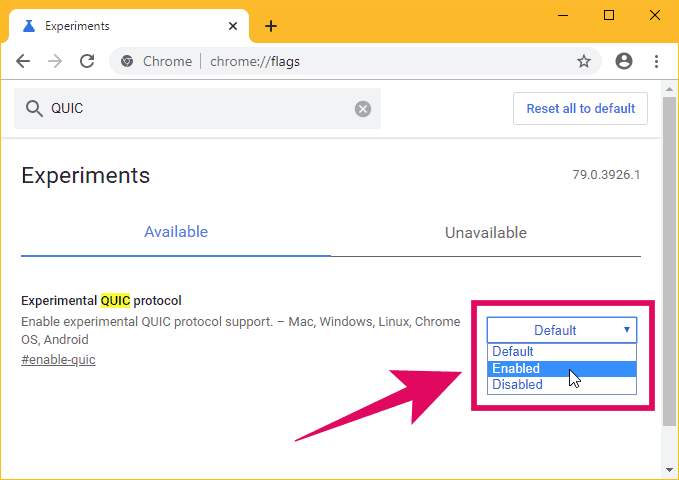679x480 pixels.
Task: Switch to the Available tab
Action: (x=176, y=232)
